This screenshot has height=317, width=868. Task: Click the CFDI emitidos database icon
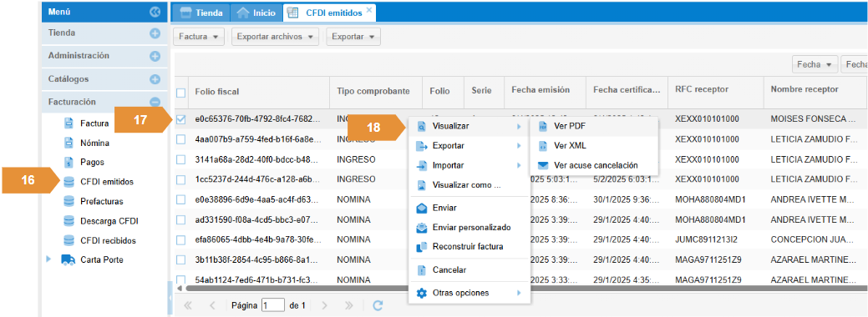(x=69, y=182)
